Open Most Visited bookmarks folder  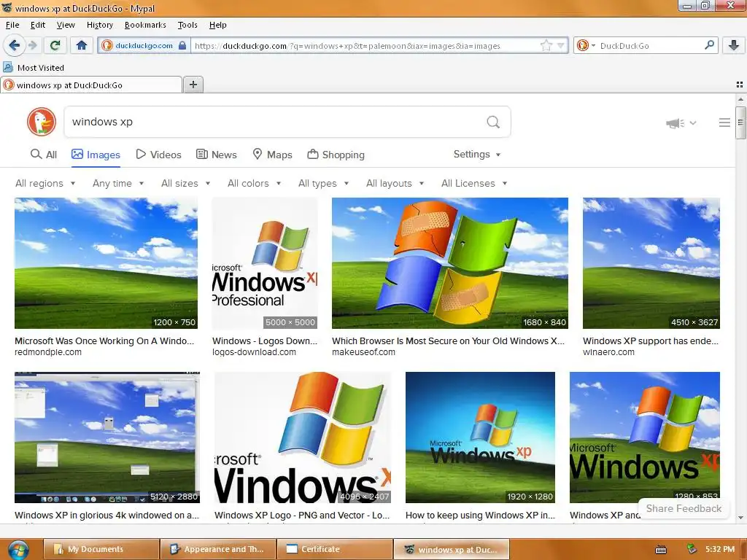pos(34,68)
